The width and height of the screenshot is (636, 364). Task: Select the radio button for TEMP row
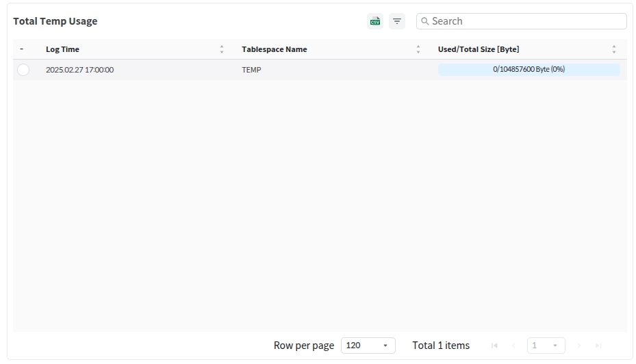click(x=23, y=70)
